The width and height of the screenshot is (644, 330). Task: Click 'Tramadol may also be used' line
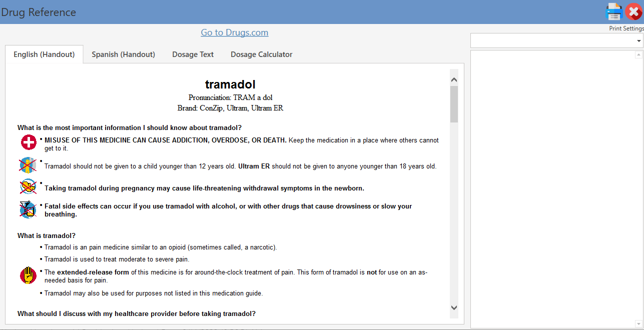coord(154,293)
